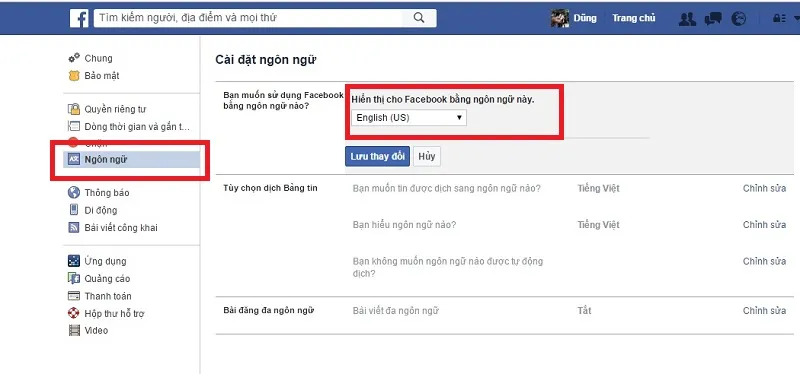800x374 pixels.
Task: Click Chỉnh sửa for translation language
Action: (x=764, y=188)
